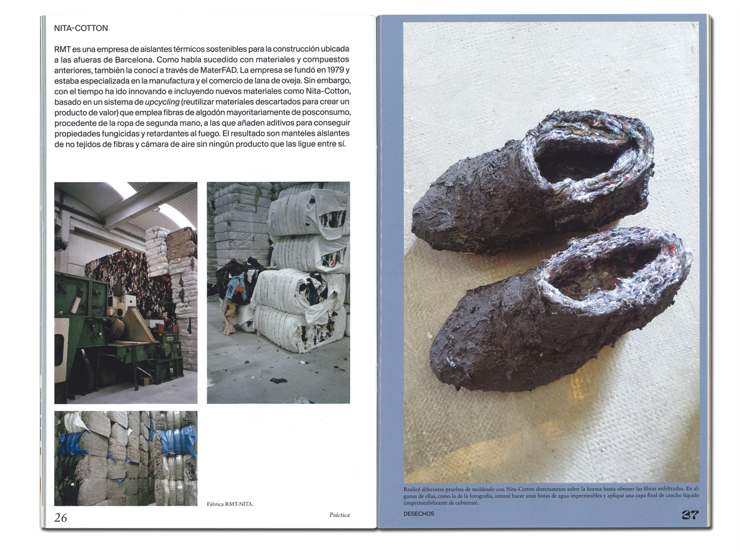Click the 'DESECHOS' footer label
Viewport: 740px width, 560px height.
click(419, 514)
